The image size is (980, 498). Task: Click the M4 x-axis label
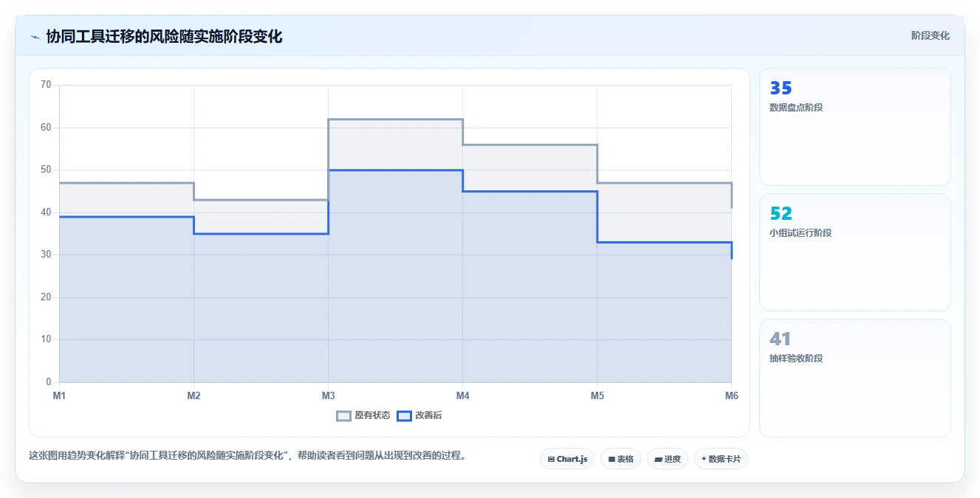462,395
